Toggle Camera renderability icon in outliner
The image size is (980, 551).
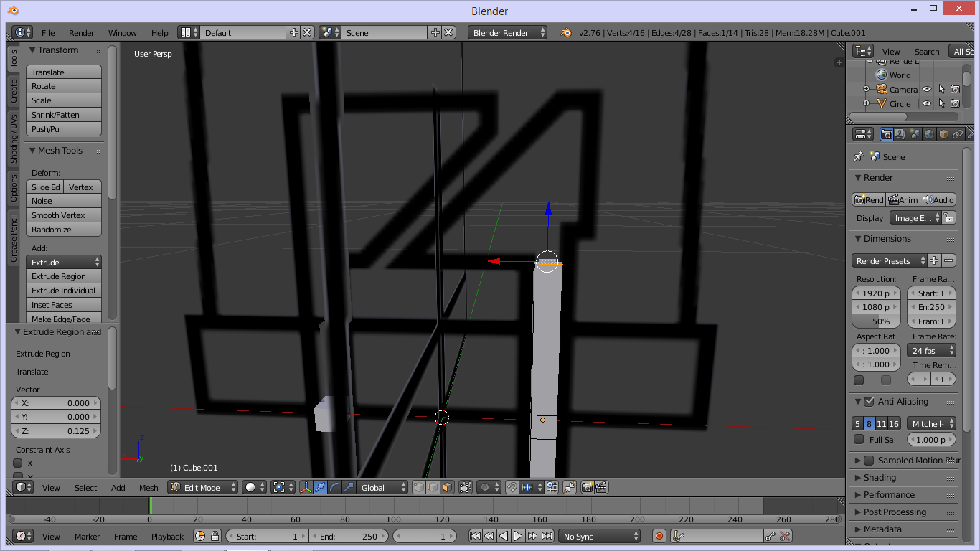[x=955, y=90]
